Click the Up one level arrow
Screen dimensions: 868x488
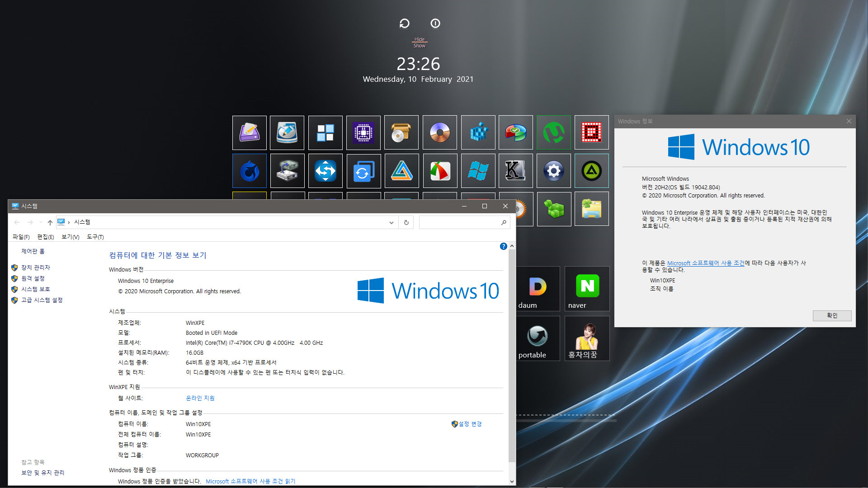[x=50, y=222]
